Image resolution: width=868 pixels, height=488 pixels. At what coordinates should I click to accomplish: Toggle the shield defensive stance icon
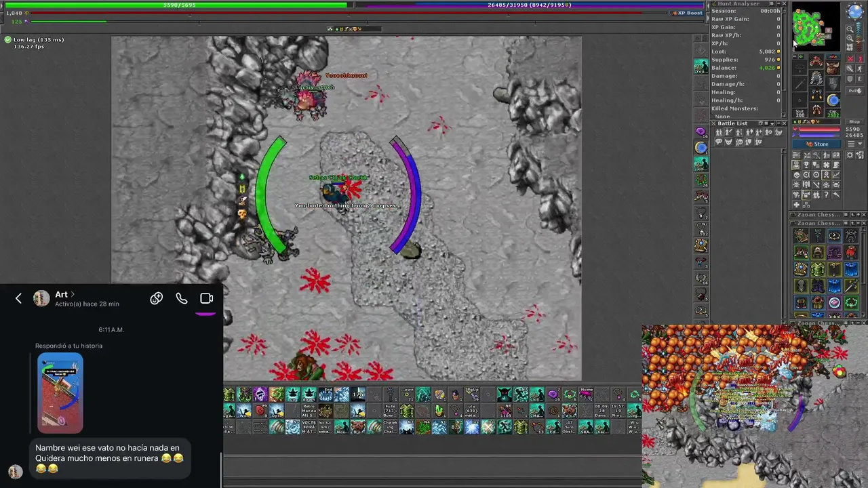click(850, 79)
